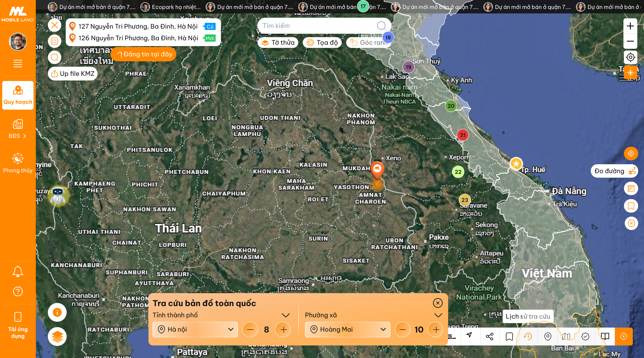
Task: Click the Up file KMZ button
Action: 72,74
